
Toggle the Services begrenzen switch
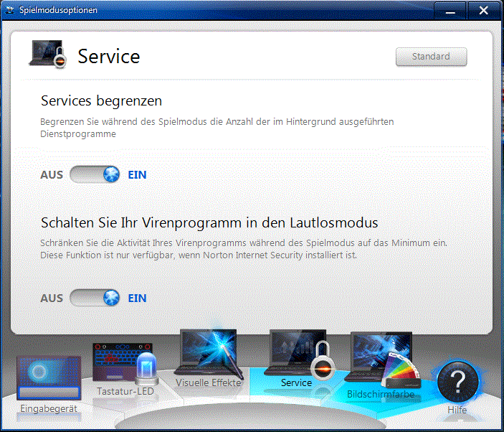(95, 174)
